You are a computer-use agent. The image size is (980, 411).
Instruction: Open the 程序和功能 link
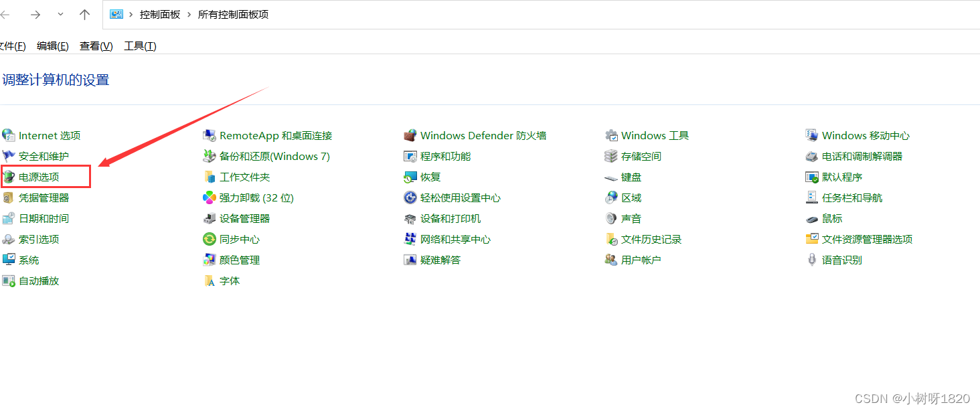[446, 156]
